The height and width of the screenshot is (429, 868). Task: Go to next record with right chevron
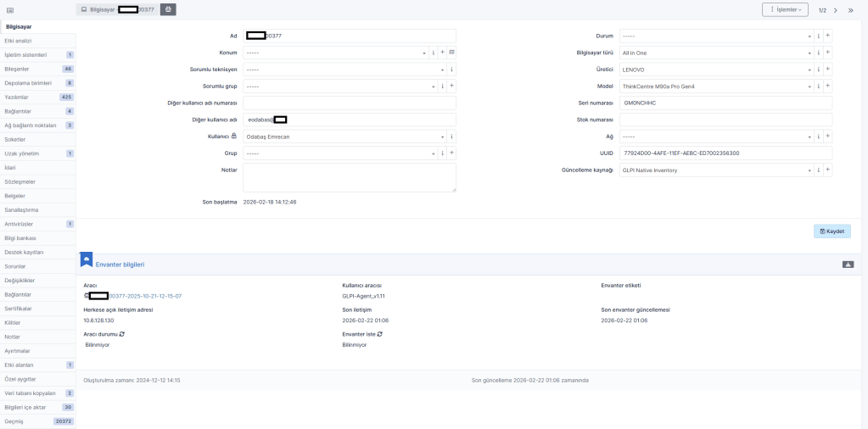(x=836, y=10)
